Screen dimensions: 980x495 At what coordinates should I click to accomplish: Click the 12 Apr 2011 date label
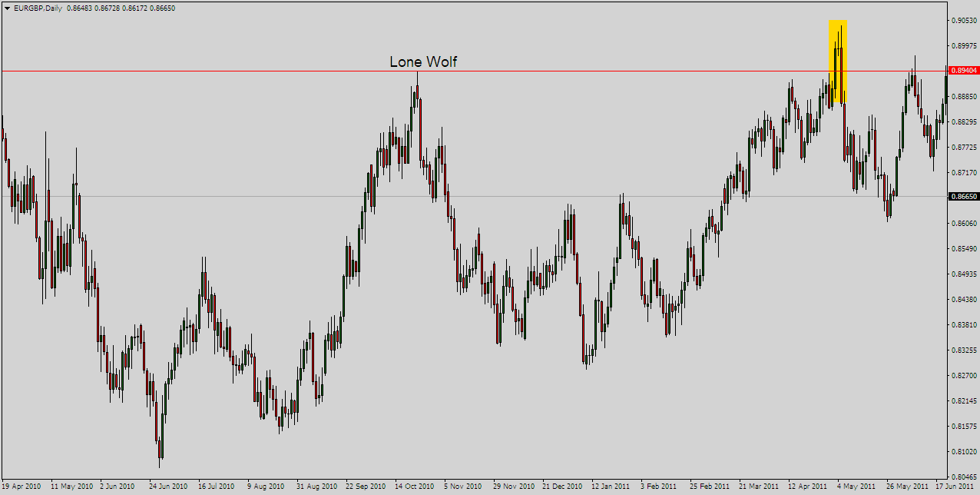point(808,487)
